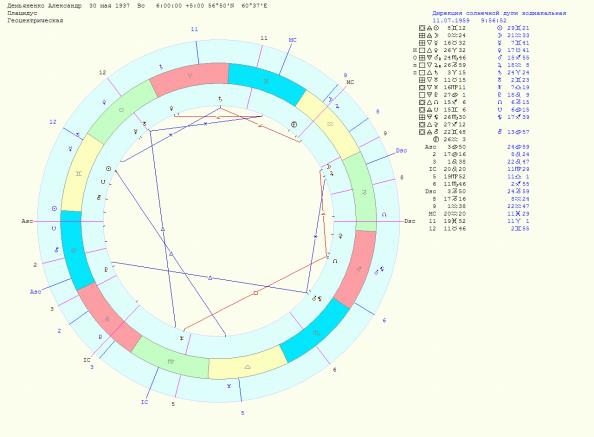
Task: Click the Sun glyph inside the inner wheel
Action: pyautogui.click(x=108, y=169)
